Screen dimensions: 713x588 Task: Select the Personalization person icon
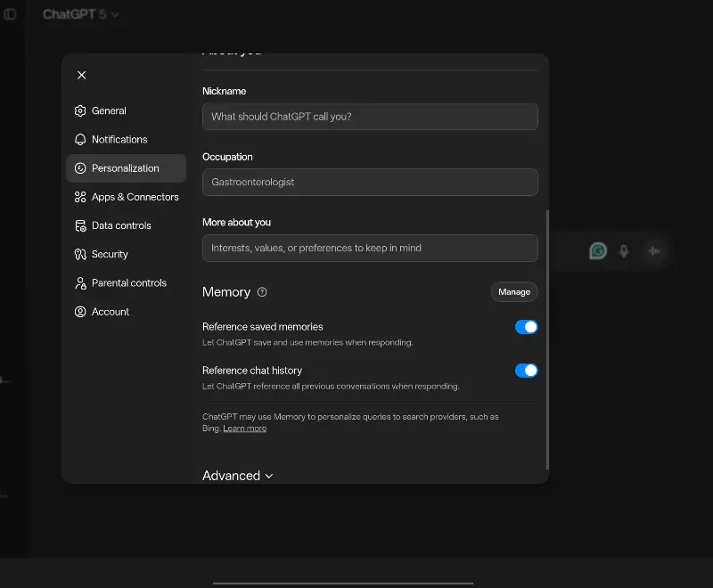79,167
